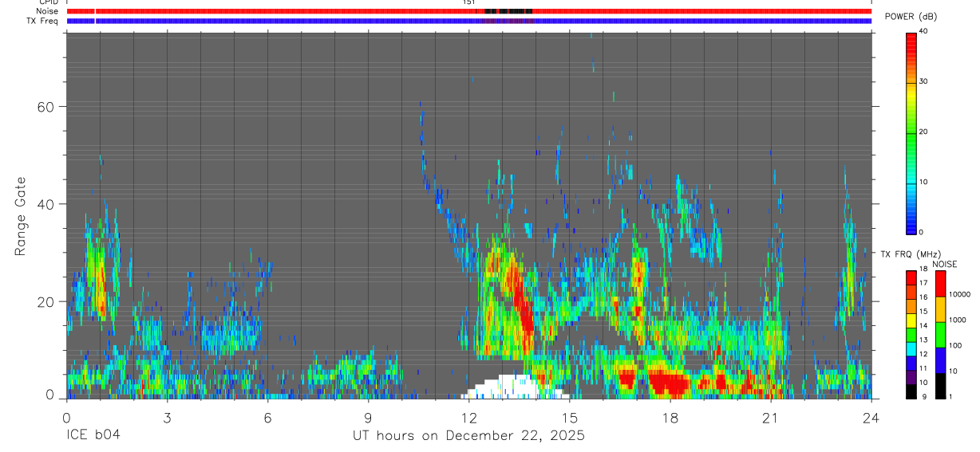Screen dimensions: 980x452
Task: Select the 30 label on POWER scale
Action: (924, 81)
